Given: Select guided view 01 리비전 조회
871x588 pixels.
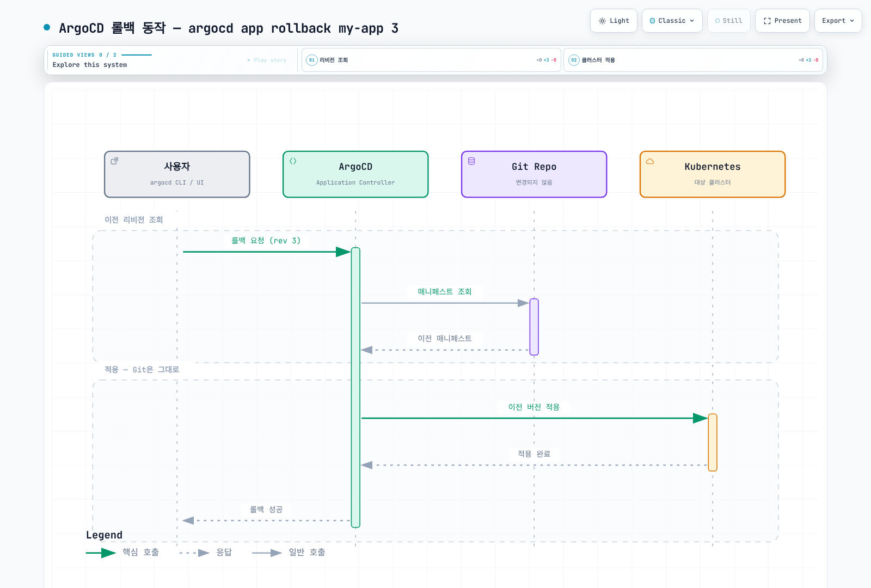Looking at the screenshot, I should click(x=431, y=60).
